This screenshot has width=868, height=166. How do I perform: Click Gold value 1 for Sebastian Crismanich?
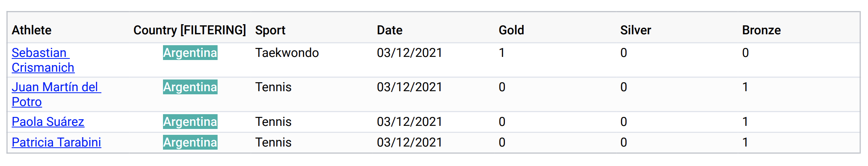(x=502, y=53)
